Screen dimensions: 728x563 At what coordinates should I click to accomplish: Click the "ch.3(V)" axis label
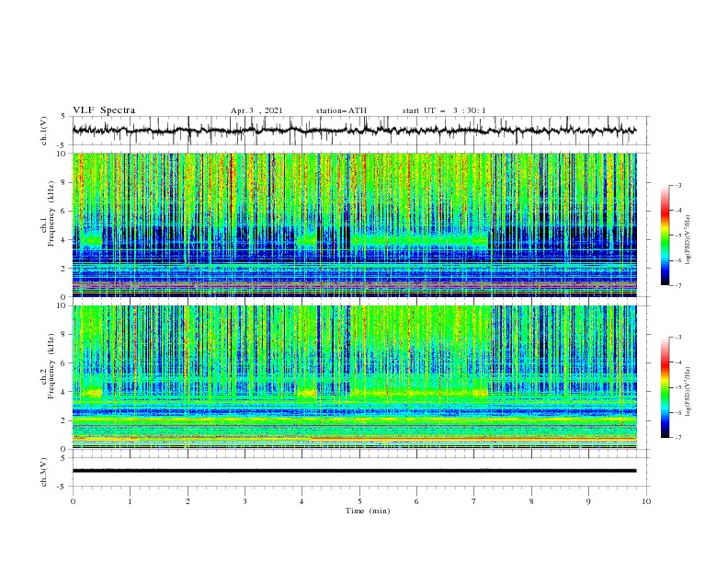(x=44, y=472)
